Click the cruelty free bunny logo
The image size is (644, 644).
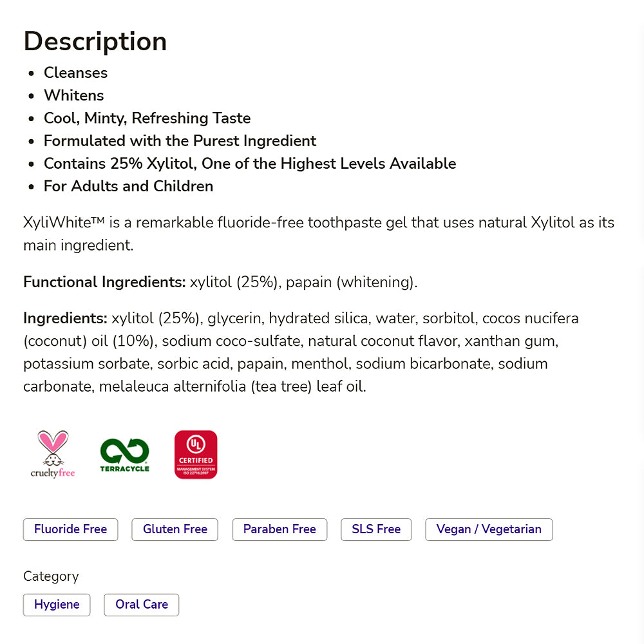pos(53,454)
